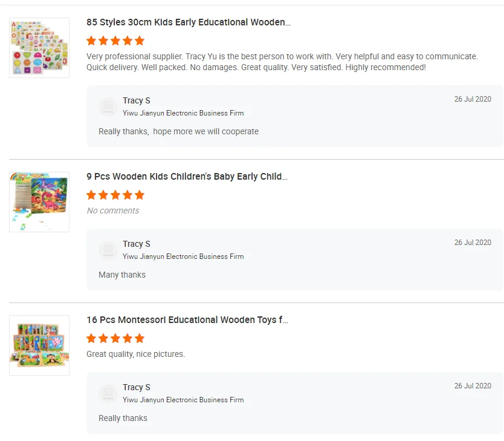Click supplier avatar in the 'Many thanks' reply

108,250
